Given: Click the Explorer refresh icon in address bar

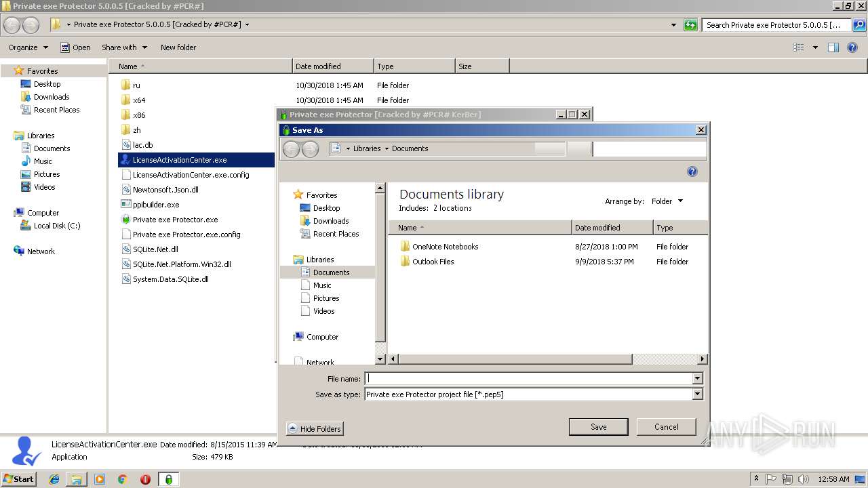Looking at the screenshot, I should pos(690,25).
